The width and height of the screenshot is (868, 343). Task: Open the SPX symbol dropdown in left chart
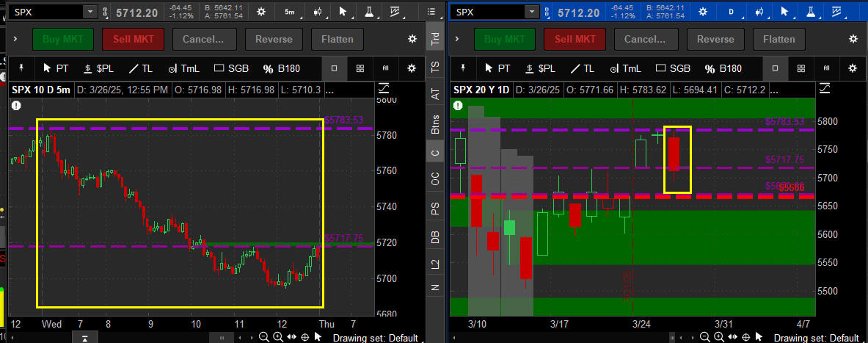(89, 12)
